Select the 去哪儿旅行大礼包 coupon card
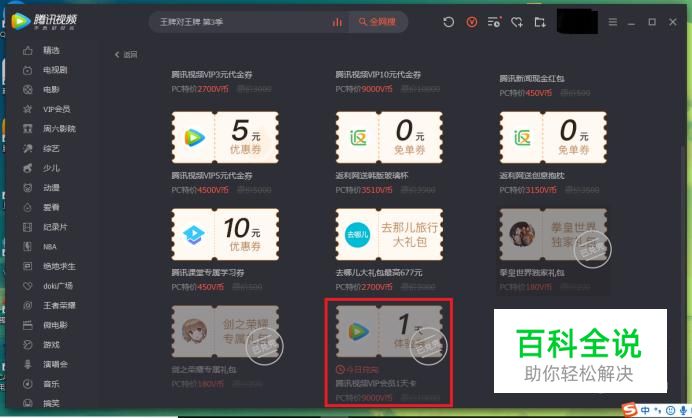Image resolution: width=692 pixels, height=418 pixels. [389, 234]
